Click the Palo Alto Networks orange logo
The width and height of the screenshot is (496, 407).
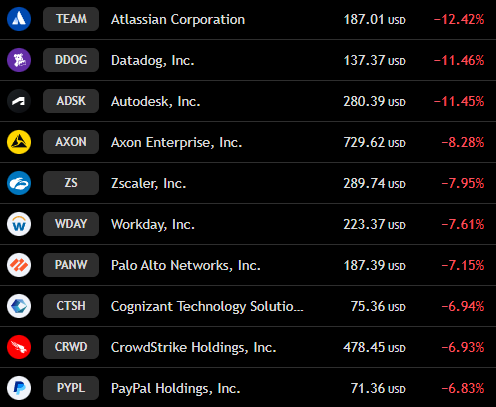coord(19,265)
